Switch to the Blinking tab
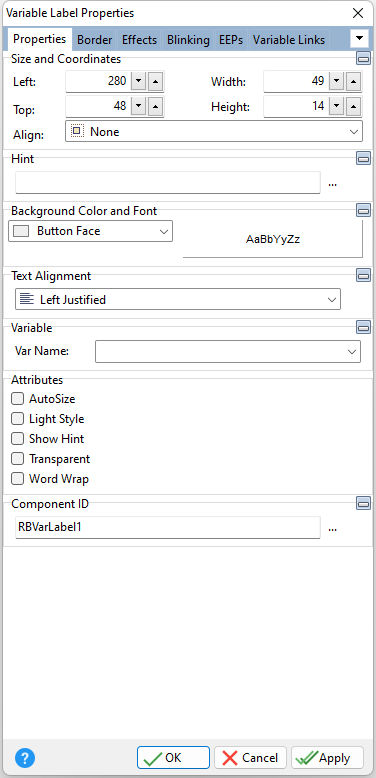376x778 pixels. [x=188, y=40]
